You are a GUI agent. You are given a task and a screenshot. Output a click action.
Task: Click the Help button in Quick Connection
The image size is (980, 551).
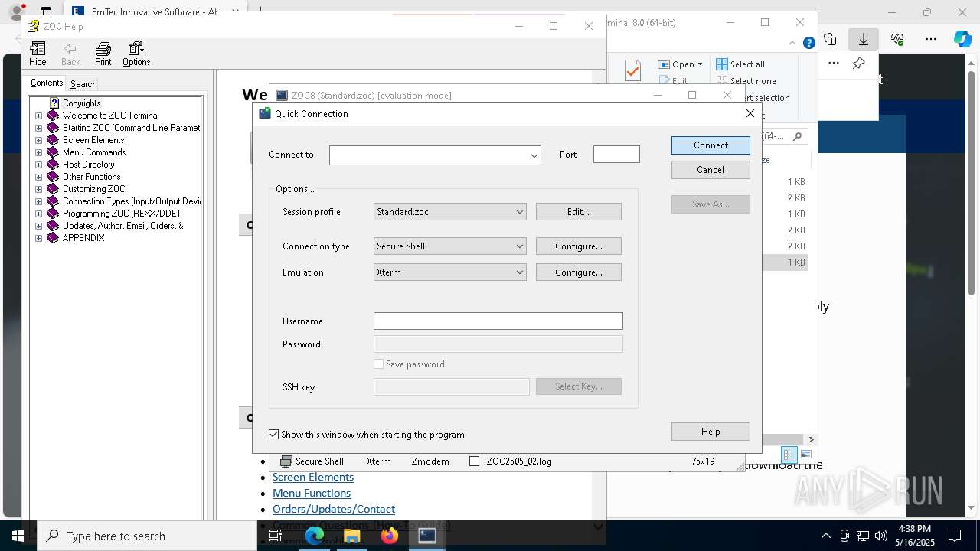(710, 432)
